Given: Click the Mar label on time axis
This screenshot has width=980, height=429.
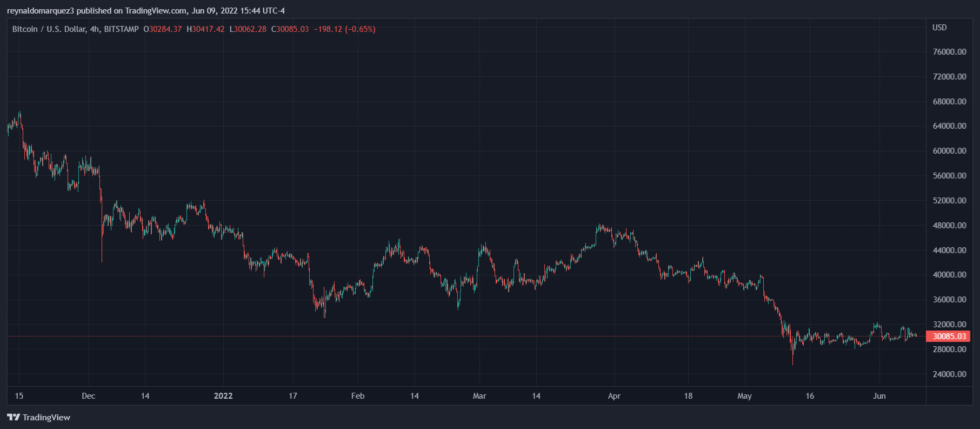Looking at the screenshot, I should pos(479,396).
